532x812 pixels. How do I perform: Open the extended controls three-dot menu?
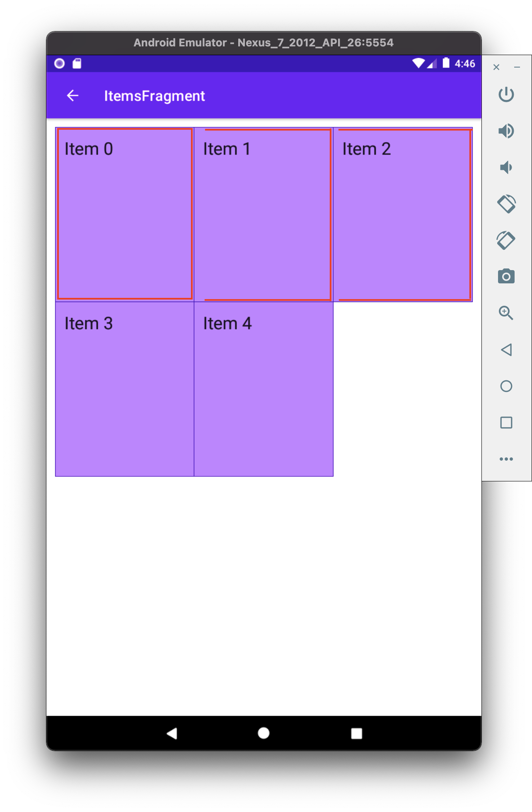[506, 459]
